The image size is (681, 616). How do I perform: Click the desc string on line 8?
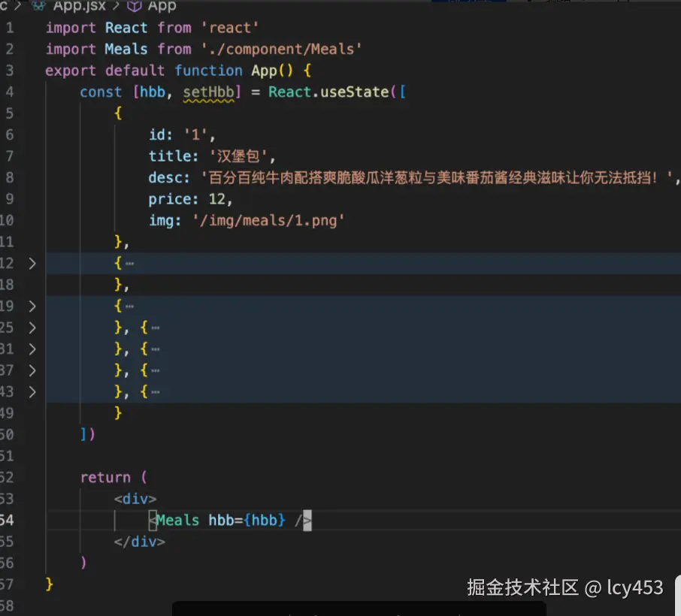pyautogui.click(x=437, y=177)
